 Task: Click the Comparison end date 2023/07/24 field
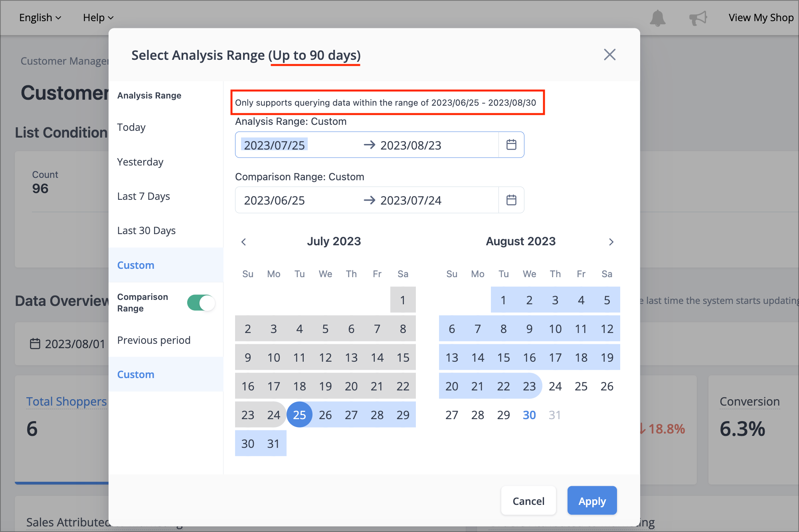point(411,200)
